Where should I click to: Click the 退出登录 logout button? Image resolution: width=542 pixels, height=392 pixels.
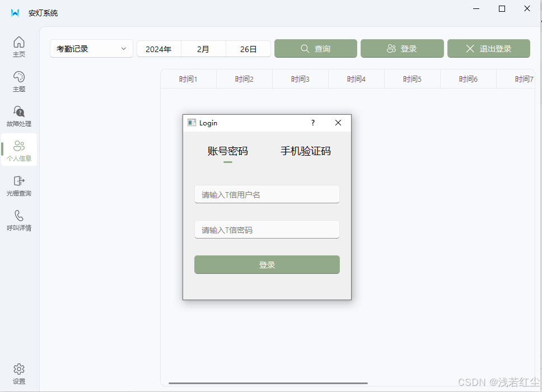[x=488, y=49]
